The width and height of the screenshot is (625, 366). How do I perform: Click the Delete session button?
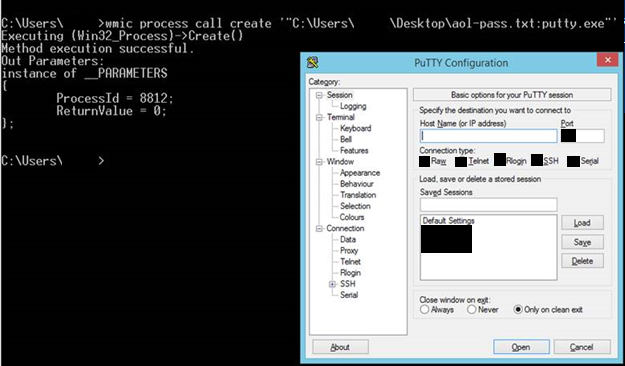(582, 261)
